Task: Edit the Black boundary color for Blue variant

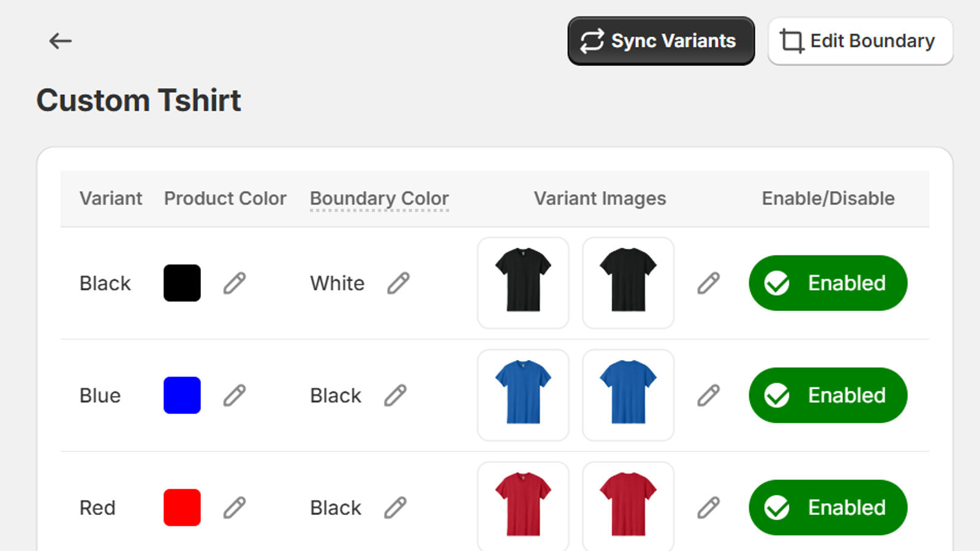Action: click(x=396, y=395)
